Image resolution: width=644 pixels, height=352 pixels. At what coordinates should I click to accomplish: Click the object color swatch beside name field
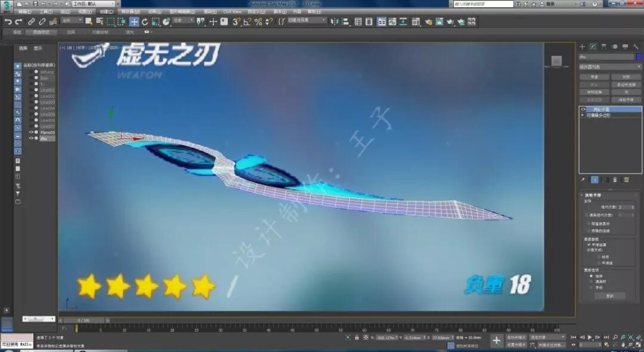click(639, 57)
